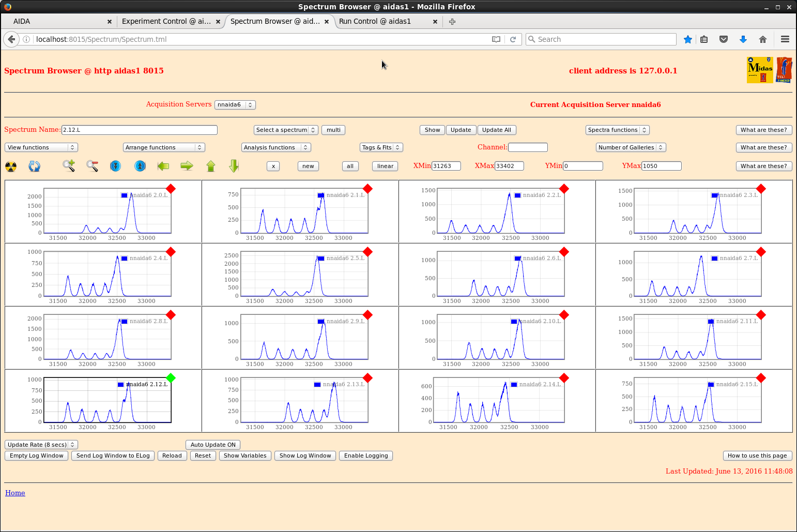Click the blue legend swatch of nnaida6 2.5.L
Image resolution: width=797 pixels, height=532 pixels.
pyautogui.click(x=321, y=259)
